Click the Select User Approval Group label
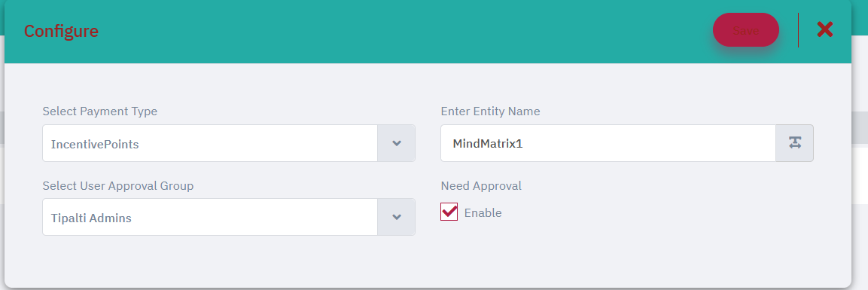 tap(118, 186)
